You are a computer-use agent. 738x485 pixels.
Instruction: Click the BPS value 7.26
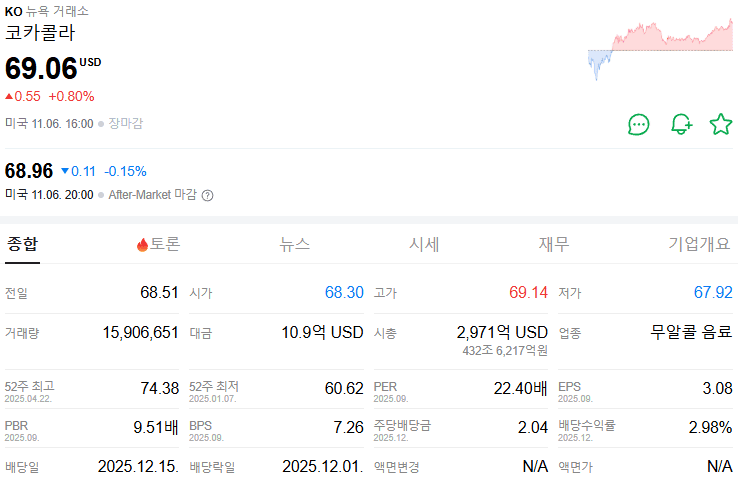[348, 428]
